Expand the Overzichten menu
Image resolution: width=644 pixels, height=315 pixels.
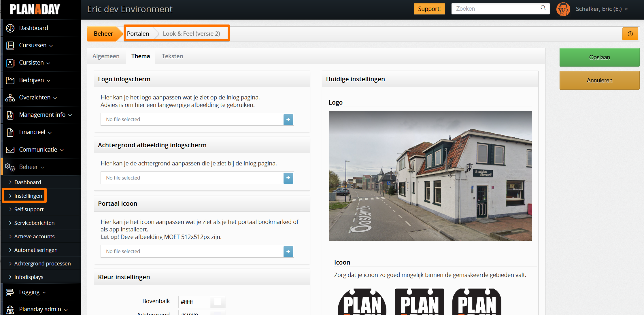[x=55, y=98]
